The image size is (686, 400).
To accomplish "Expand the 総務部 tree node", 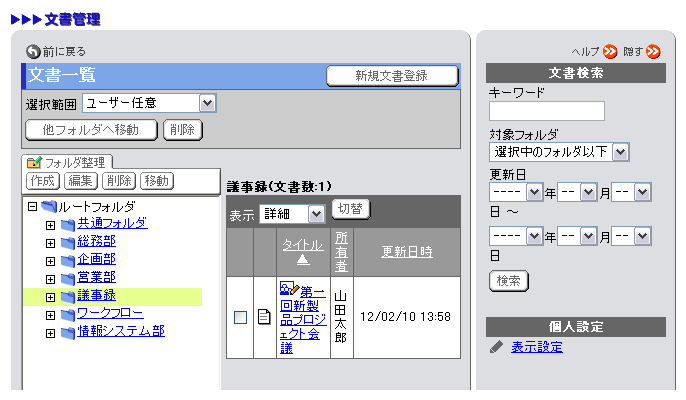I will pyautogui.click(x=50, y=243).
